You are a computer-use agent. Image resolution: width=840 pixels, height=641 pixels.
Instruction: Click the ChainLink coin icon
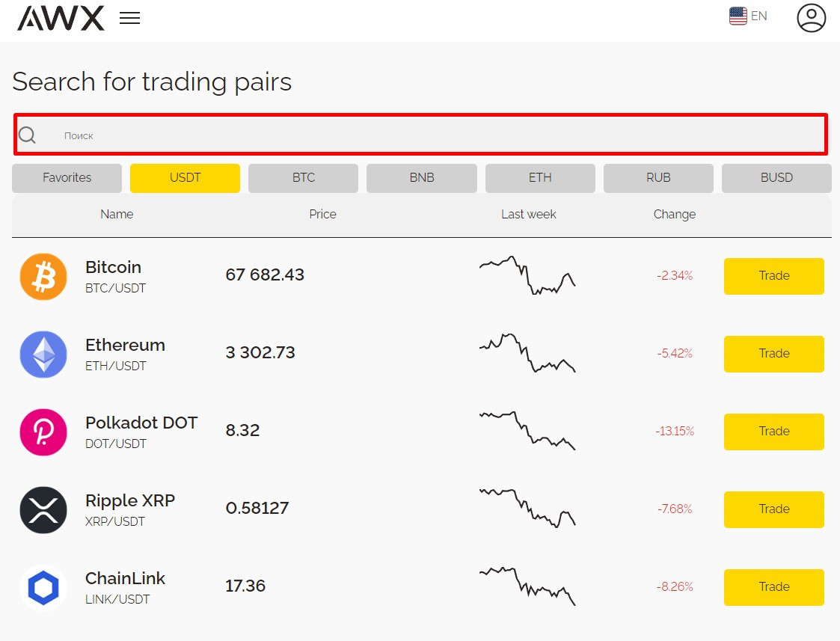[43, 588]
